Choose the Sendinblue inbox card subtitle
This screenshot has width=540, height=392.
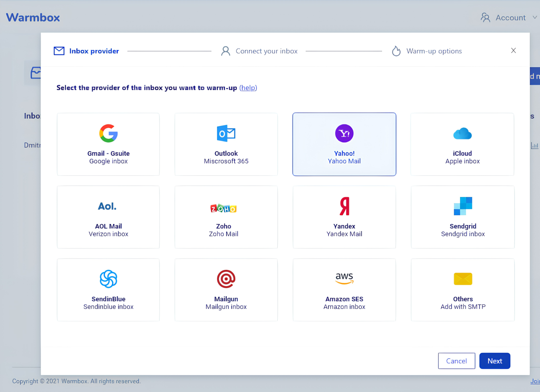[108, 307]
